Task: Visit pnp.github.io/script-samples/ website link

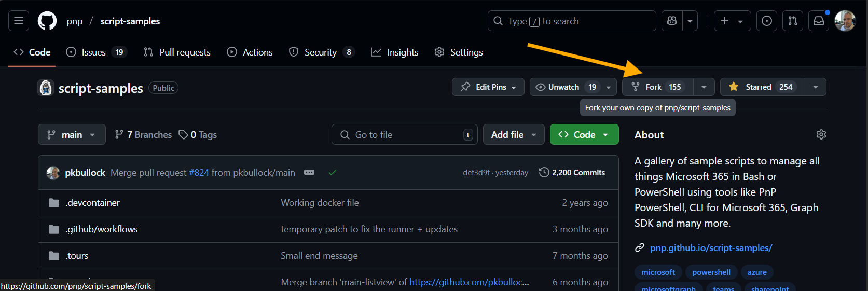Action: (711, 248)
